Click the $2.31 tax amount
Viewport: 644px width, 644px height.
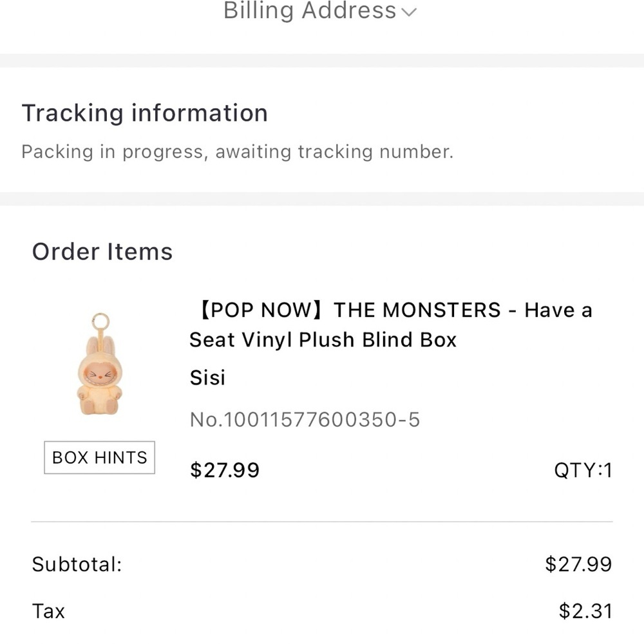coord(585,611)
